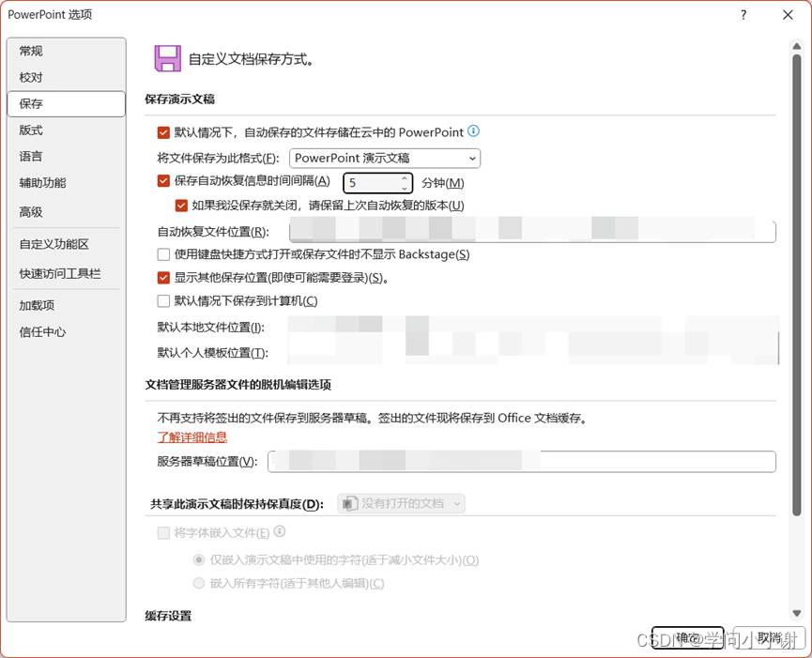Screen dimensions: 812x658
Task: Click the info icon beside cloud autosave option
Action: click(473, 131)
